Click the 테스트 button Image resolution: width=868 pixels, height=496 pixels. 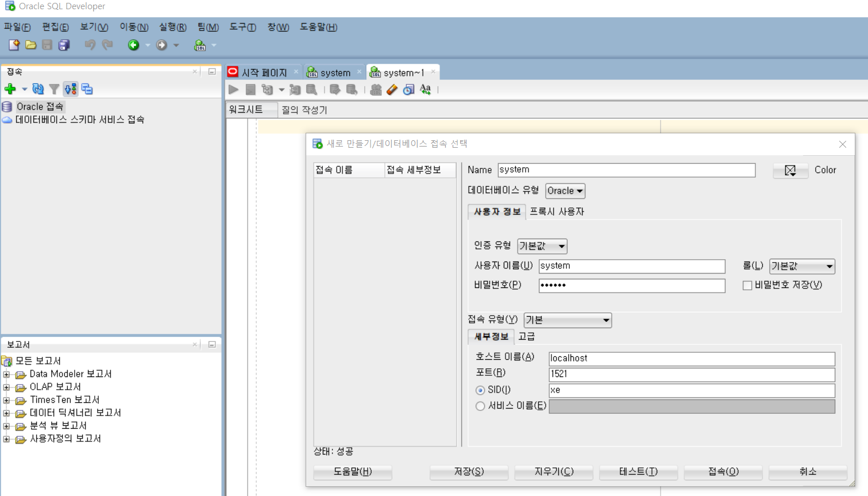[638, 472]
